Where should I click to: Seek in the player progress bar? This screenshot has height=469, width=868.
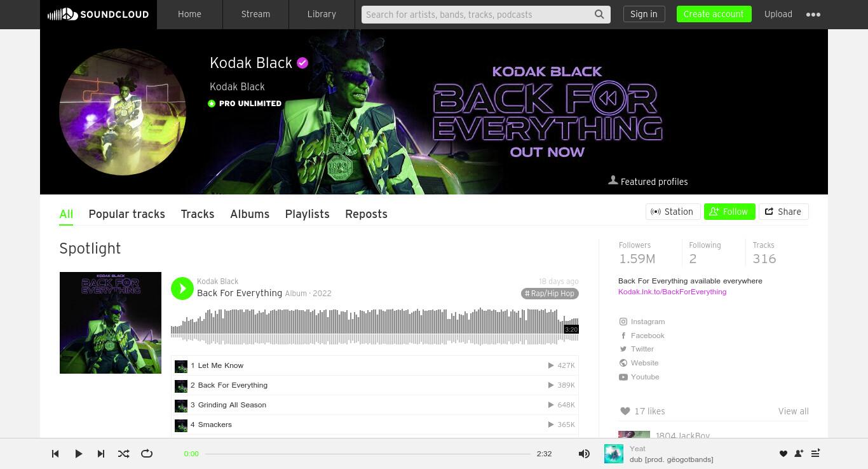point(367,454)
